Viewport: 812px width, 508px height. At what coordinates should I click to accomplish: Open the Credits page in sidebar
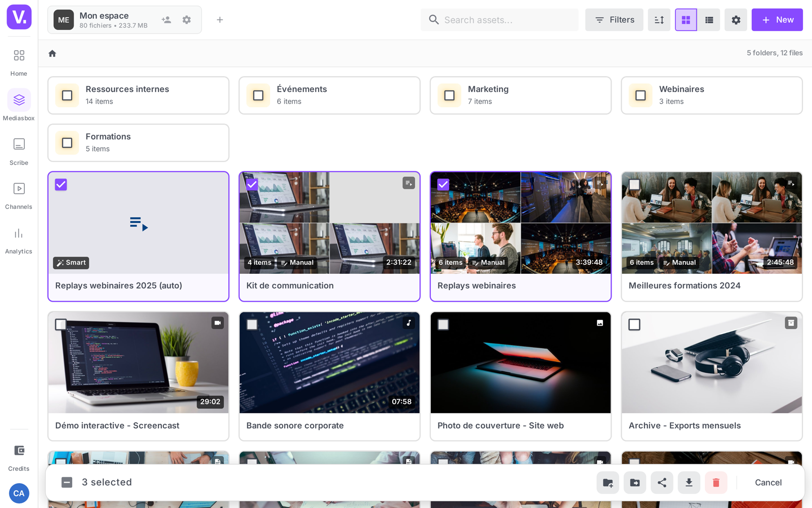(x=19, y=458)
